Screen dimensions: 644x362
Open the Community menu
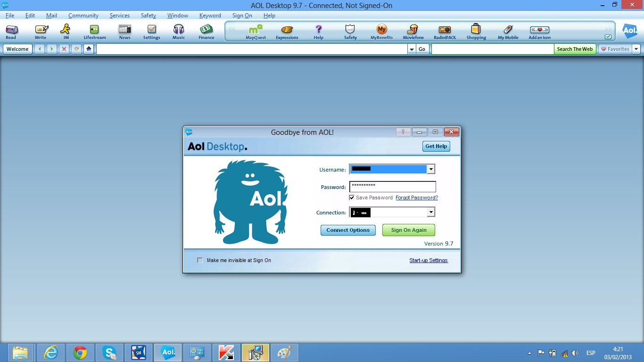[83, 16]
